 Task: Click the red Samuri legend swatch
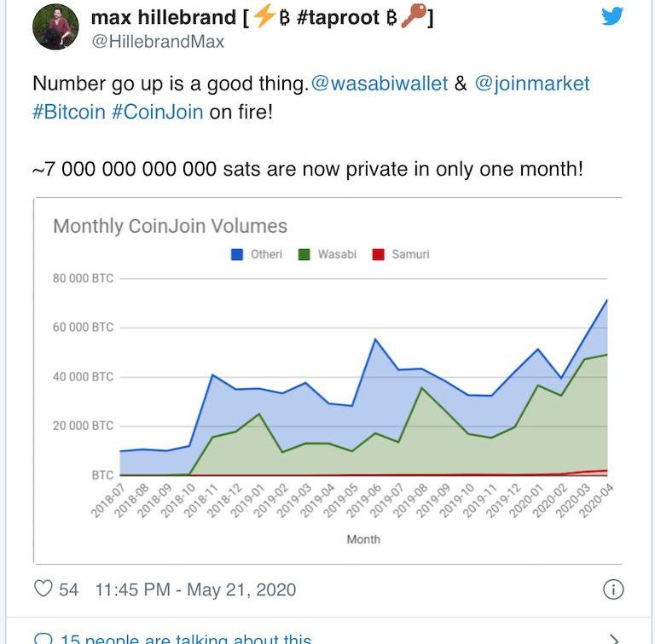point(378,254)
